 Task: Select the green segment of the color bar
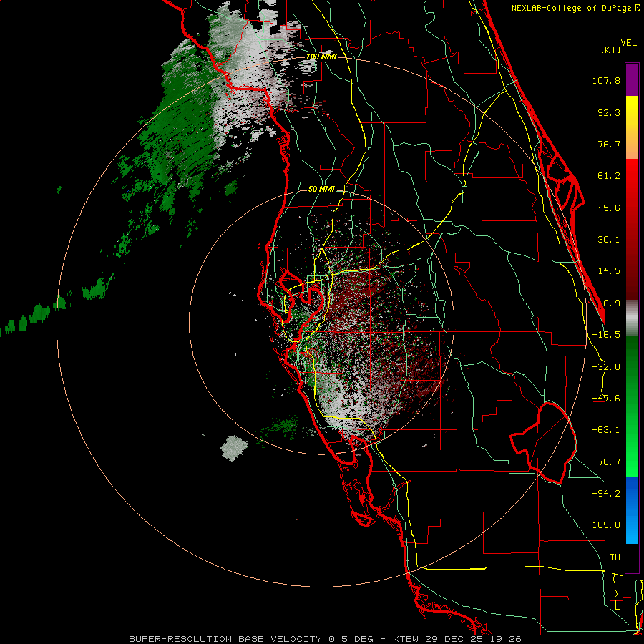pos(632,406)
